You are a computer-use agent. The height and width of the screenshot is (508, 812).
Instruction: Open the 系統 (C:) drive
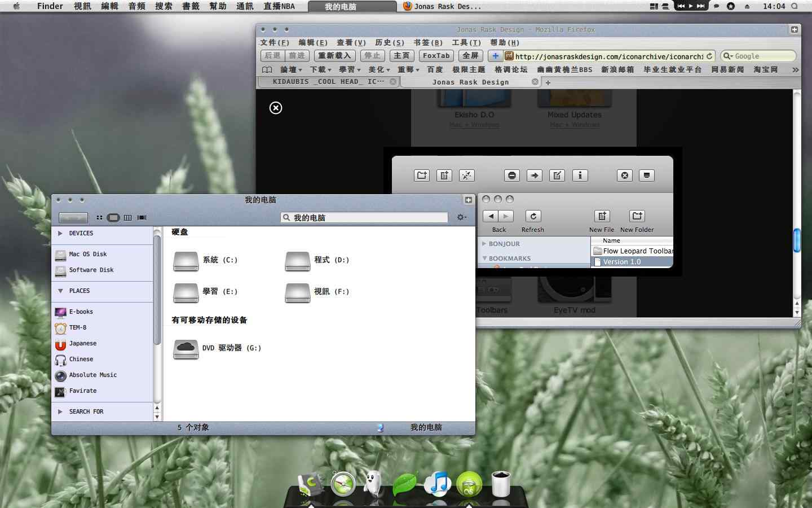[205, 260]
